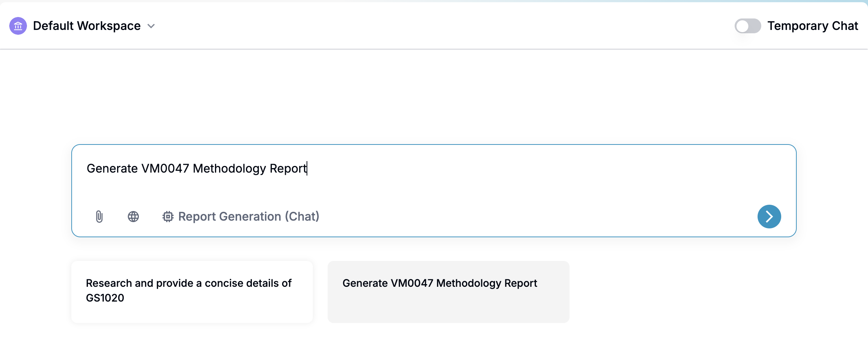Click the Temporary Chat label

point(813,26)
